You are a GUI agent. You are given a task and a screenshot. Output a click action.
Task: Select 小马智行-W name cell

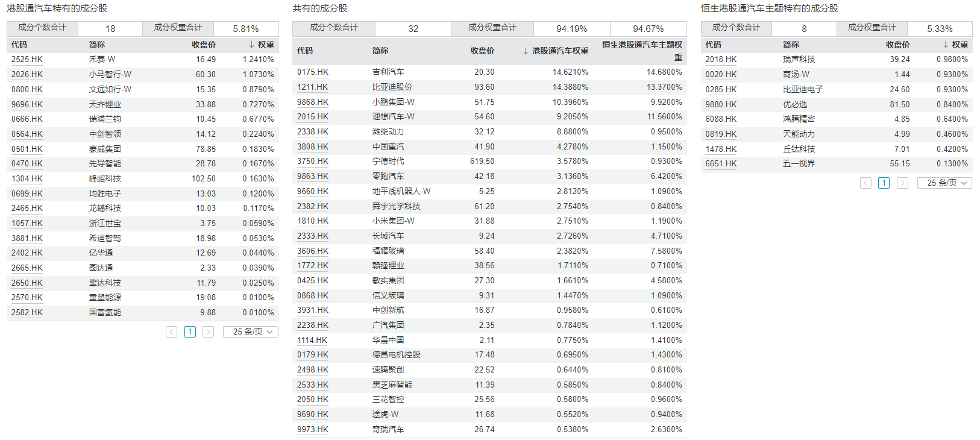click(x=110, y=75)
